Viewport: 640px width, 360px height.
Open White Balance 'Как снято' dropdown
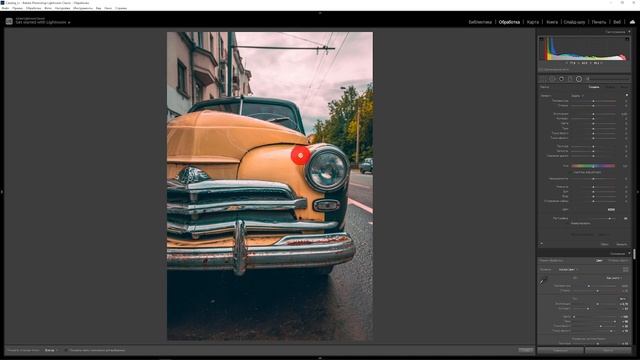614,278
